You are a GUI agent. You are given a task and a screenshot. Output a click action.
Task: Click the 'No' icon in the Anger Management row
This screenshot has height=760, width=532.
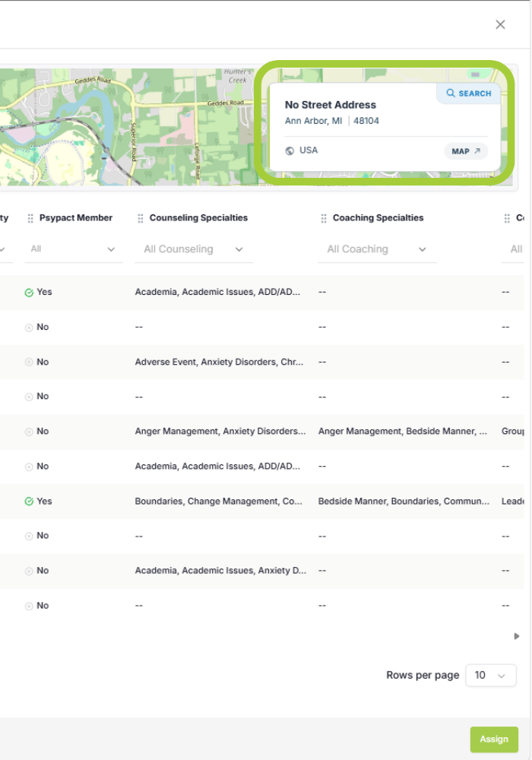click(x=29, y=432)
